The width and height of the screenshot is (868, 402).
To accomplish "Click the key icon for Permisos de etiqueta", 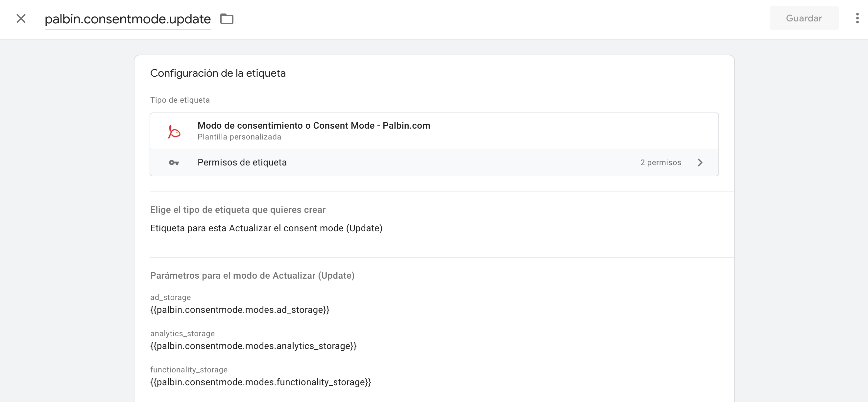I will (x=174, y=163).
